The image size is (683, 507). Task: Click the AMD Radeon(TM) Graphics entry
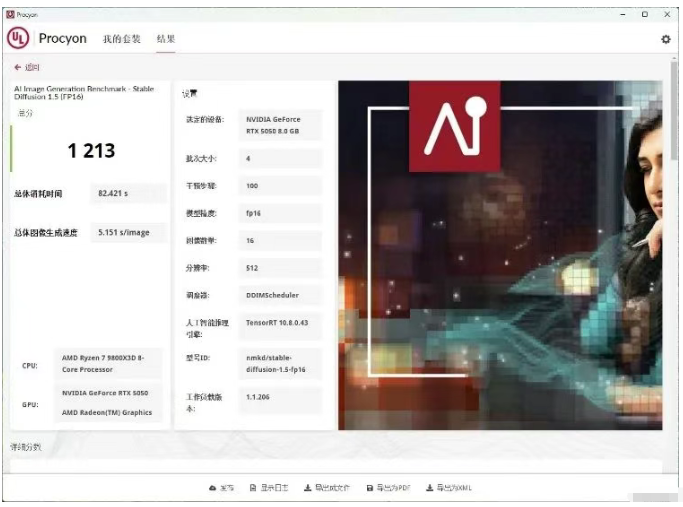coord(107,412)
